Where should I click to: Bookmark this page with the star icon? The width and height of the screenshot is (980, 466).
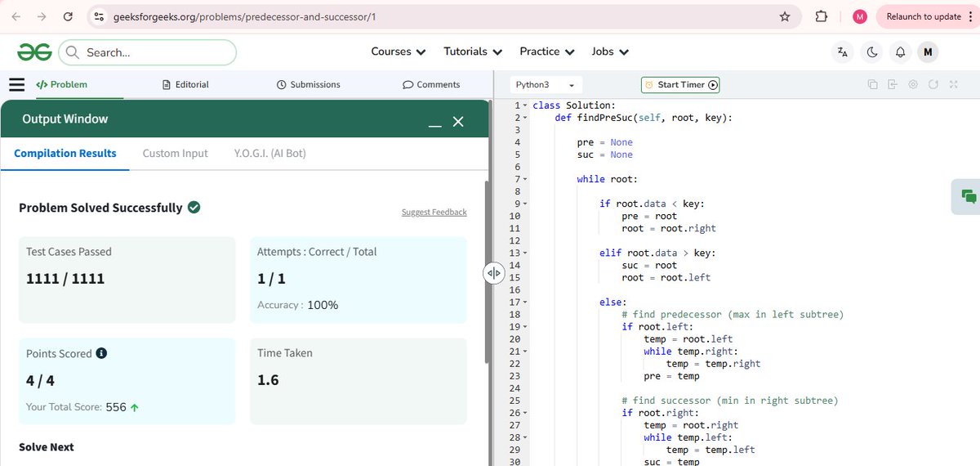tap(785, 16)
